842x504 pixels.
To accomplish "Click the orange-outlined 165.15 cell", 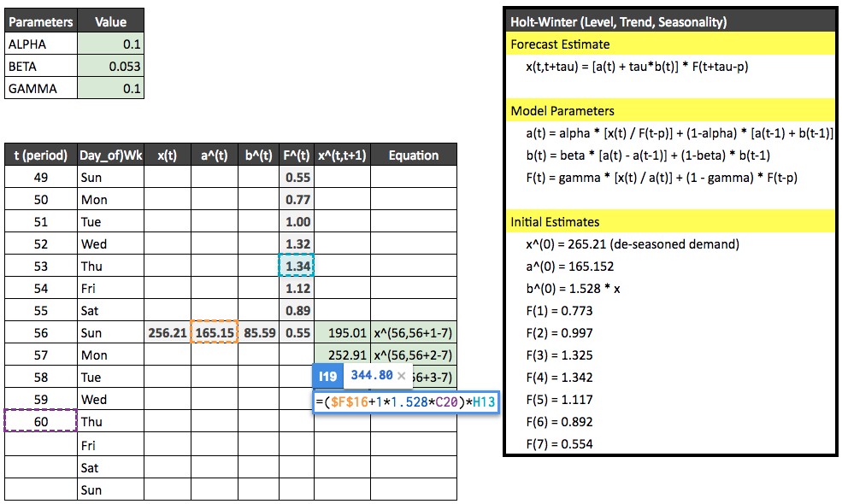I will coord(214,332).
